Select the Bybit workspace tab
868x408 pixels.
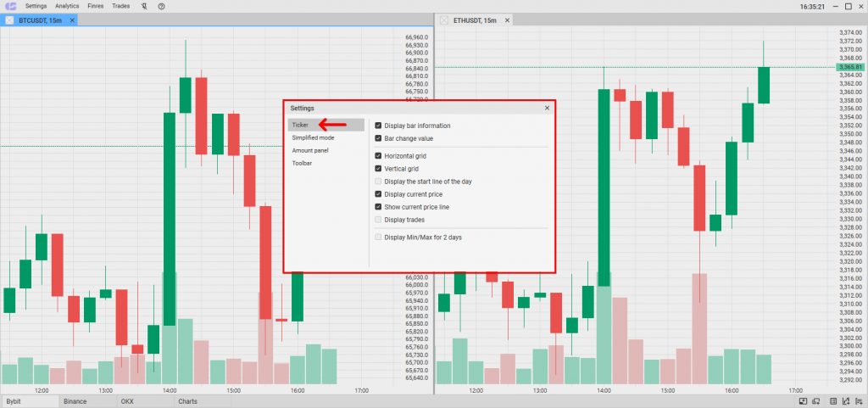pos(30,401)
